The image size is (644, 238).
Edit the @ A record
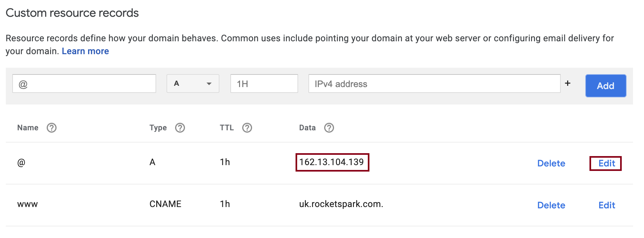(x=607, y=163)
